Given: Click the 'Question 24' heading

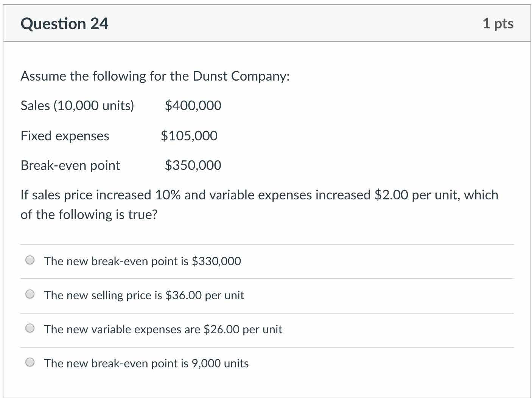Looking at the screenshot, I should pyautogui.click(x=64, y=24).
